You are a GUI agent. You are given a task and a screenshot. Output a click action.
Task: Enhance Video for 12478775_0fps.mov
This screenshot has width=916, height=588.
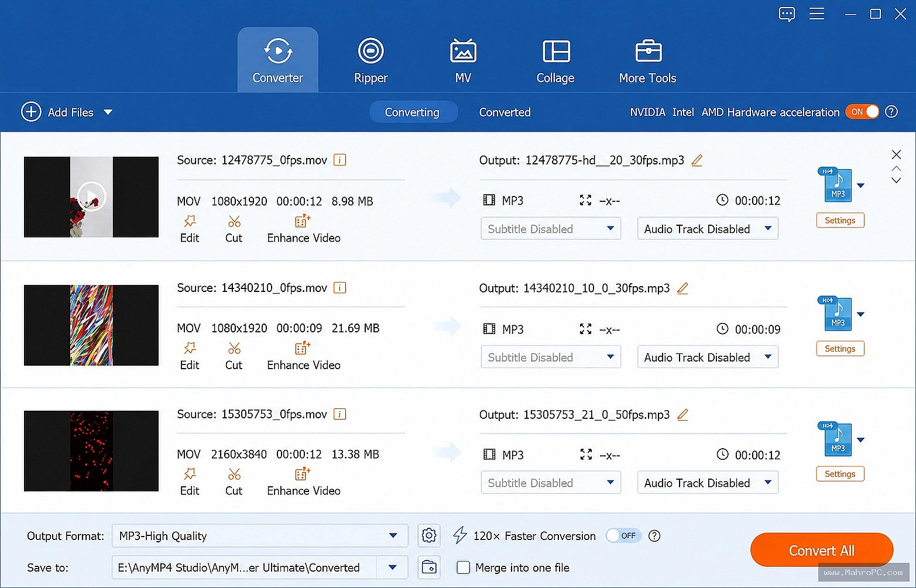coord(304,229)
